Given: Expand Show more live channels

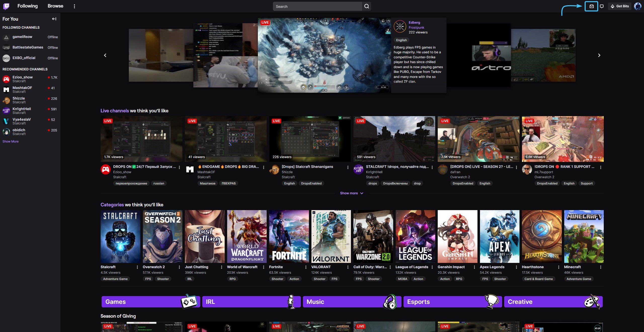Looking at the screenshot, I should click(x=352, y=193).
